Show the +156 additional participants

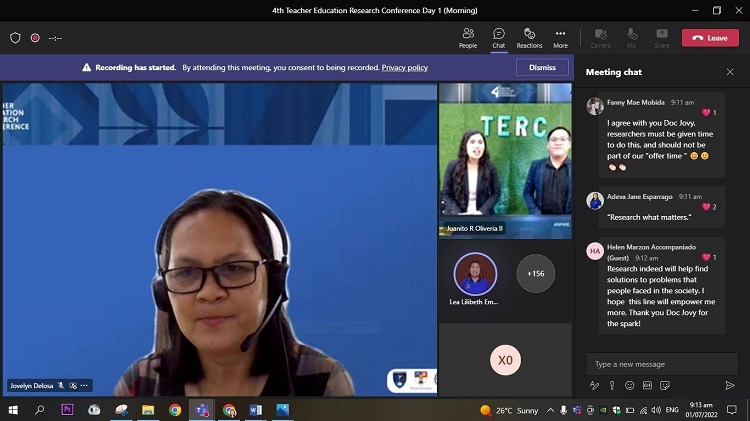535,274
